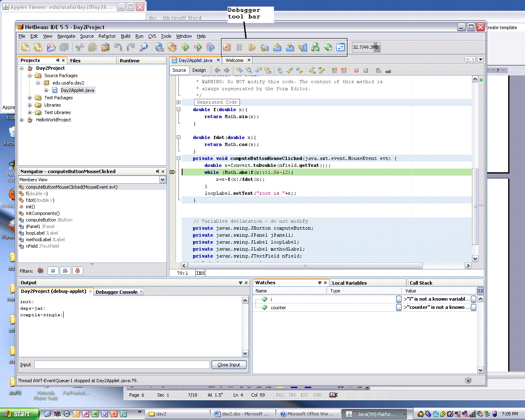Click the Input text field in Output
Screen dimensions: 525x420
(122, 365)
